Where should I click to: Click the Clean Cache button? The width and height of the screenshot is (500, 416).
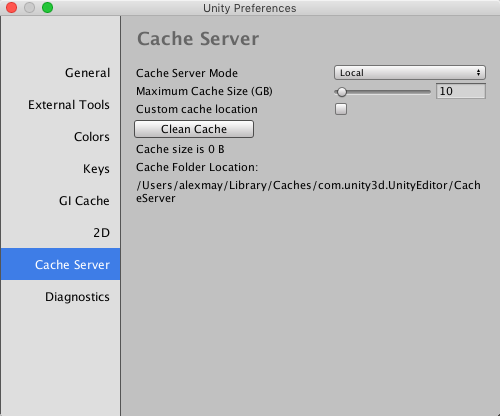[194, 129]
